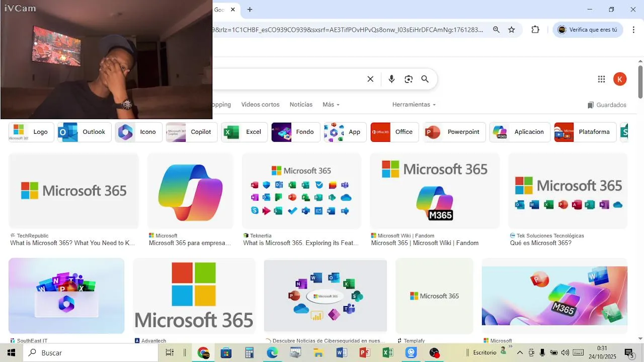Open the Chrome three-dot menu

(x=633, y=30)
